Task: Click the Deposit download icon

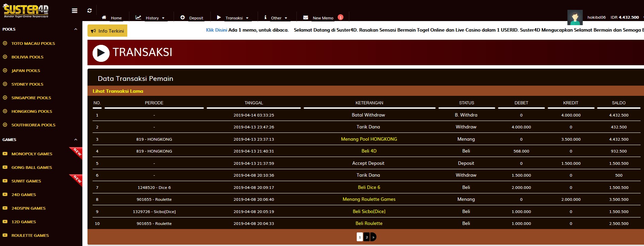Action: [x=183, y=17]
